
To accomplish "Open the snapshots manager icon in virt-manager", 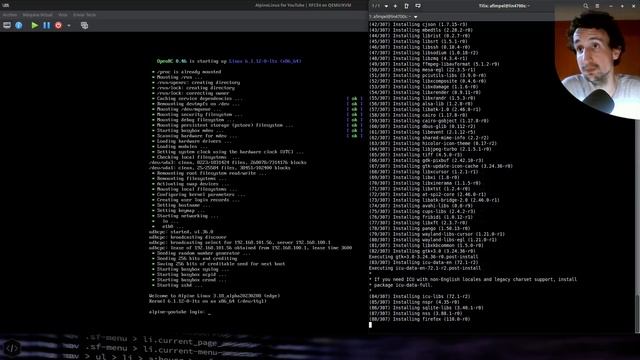I will point(84,25).
